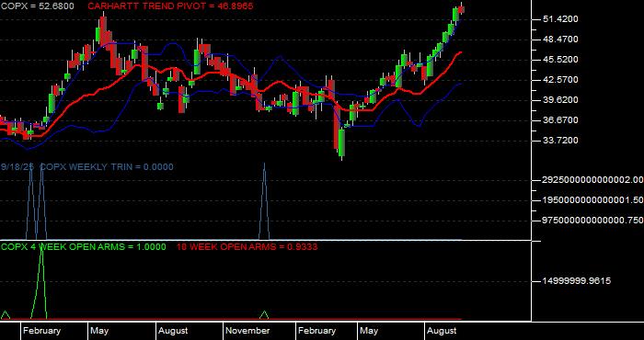Viewport: 644px width, 340px height.
Task: Click the last August label on the time axis
Action: [442, 331]
